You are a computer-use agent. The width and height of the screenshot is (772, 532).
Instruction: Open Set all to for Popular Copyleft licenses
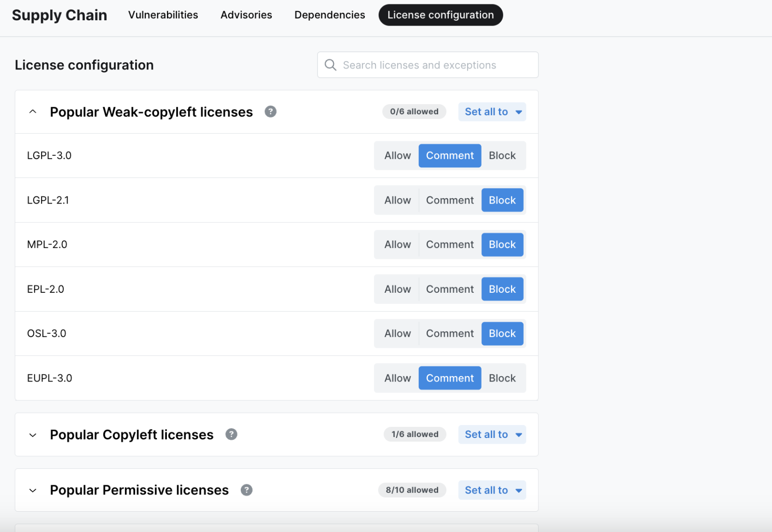pos(492,434)
